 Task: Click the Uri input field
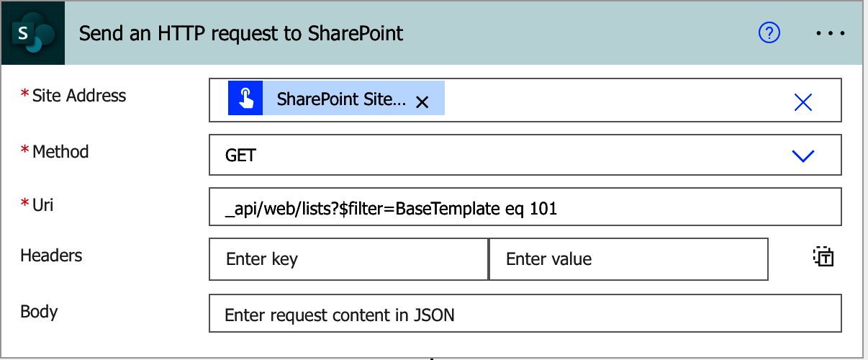tap(525, 207)
